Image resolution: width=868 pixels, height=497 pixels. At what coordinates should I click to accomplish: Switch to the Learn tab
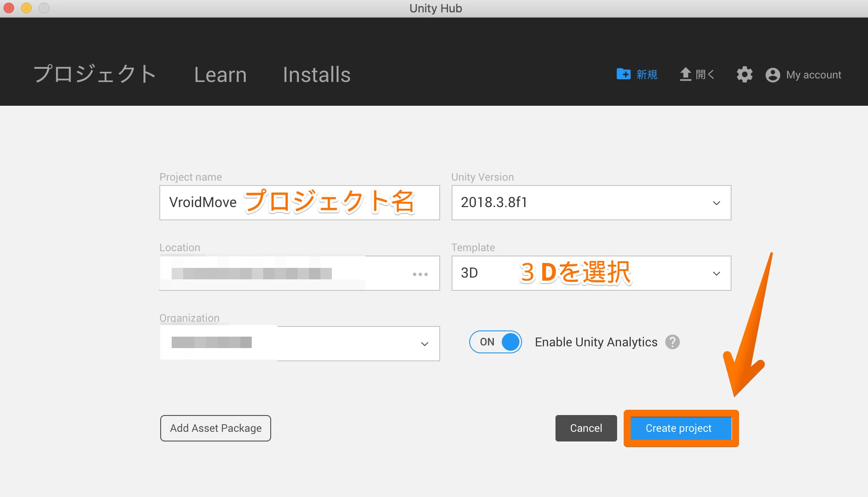(221, 74)
